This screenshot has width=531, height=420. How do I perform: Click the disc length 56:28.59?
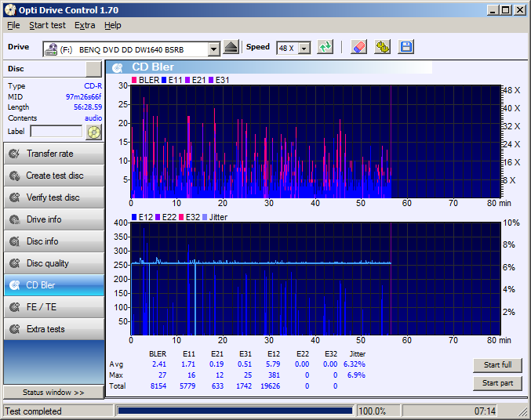[88, 107]
